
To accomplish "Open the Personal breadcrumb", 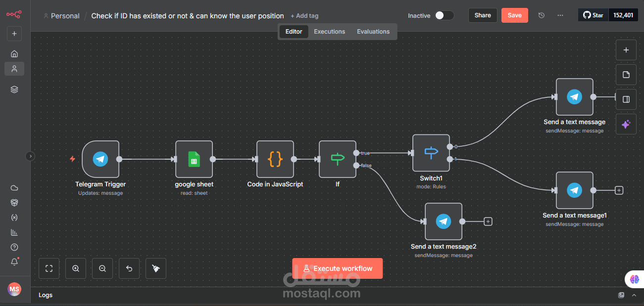I will pos(61,16).
